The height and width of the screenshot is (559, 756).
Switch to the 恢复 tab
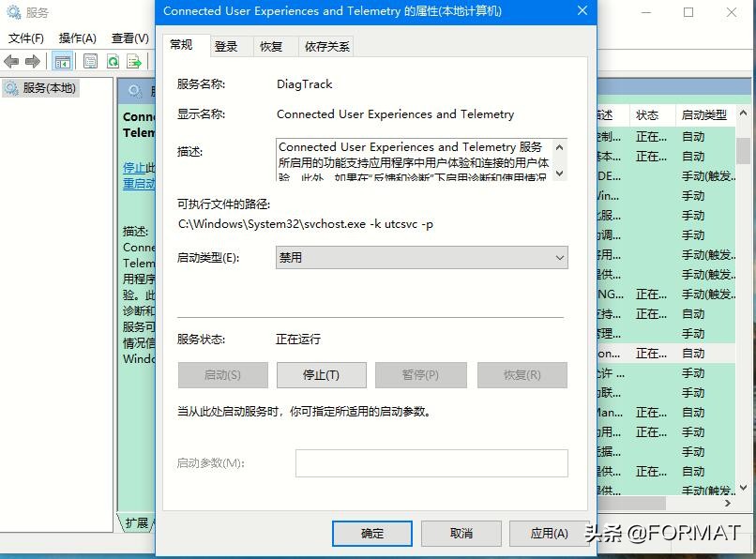click(271, 45)
